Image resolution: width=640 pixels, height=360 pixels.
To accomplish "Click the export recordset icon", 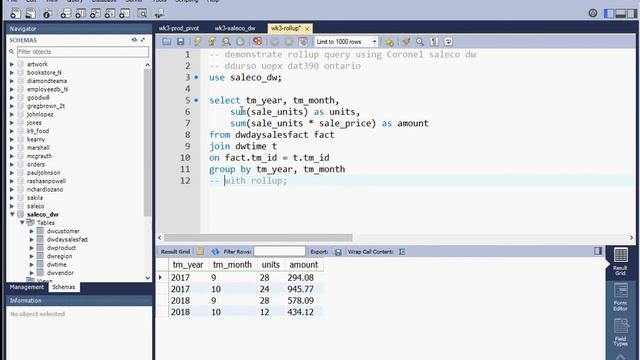I will coord(338,252).
